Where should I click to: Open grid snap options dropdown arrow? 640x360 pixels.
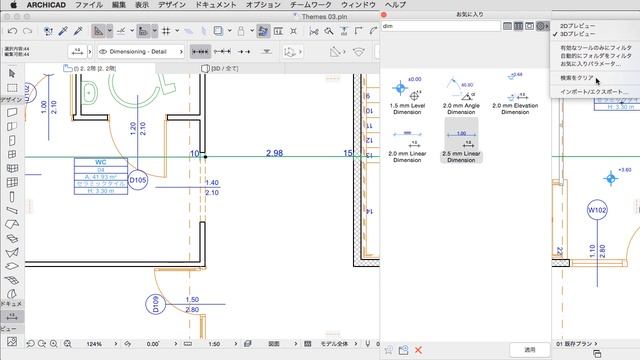pos(177,31)
